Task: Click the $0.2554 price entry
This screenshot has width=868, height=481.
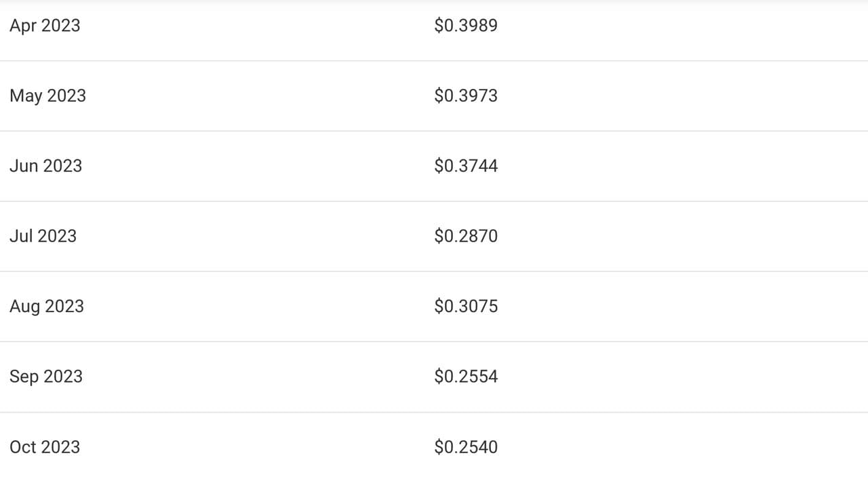Action: pos(466,377)
